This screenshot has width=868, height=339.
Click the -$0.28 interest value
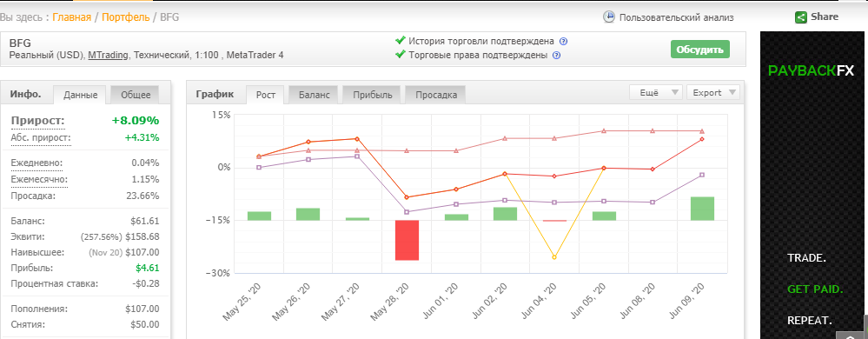tap(146, 283)
